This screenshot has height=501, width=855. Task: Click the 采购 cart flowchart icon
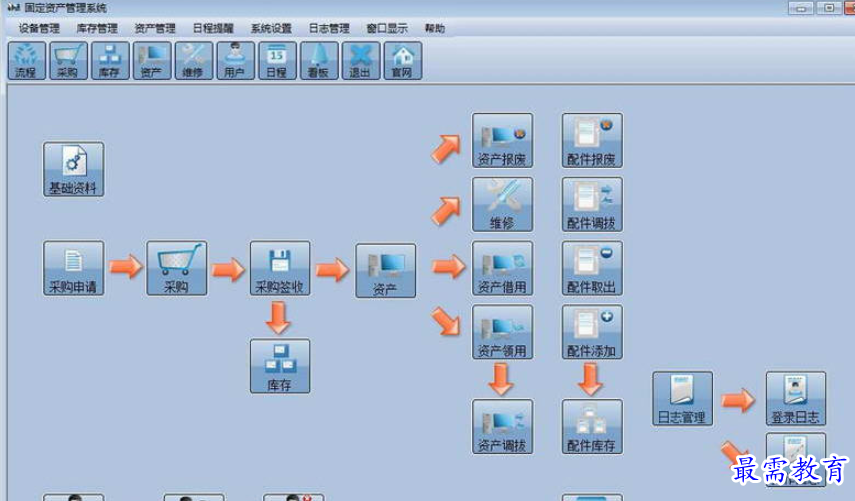(177, 268)
